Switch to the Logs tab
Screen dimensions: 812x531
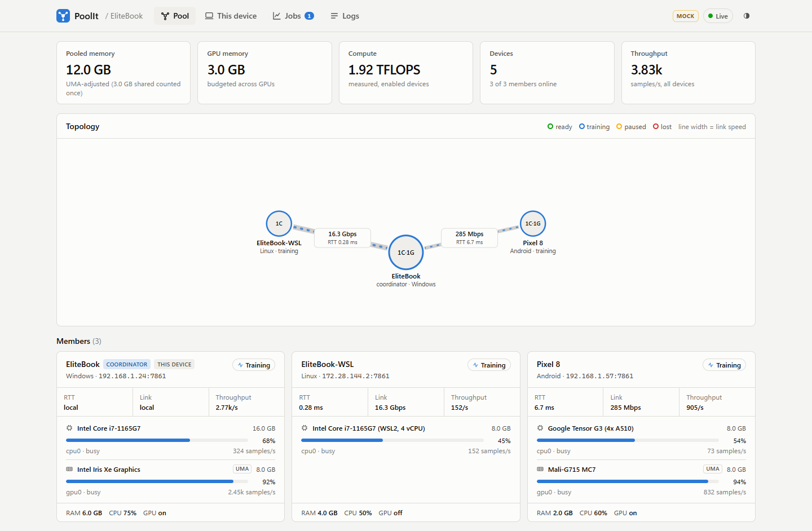(x=345, y=16)
